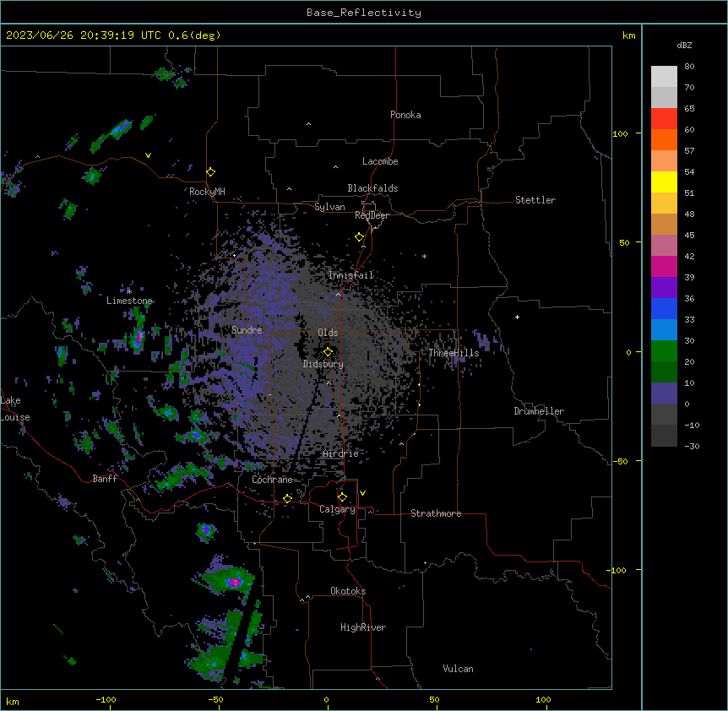Pick the bright green swatch in the legend
The height and width of the screenshot is (711, 728).
(664, 351)
